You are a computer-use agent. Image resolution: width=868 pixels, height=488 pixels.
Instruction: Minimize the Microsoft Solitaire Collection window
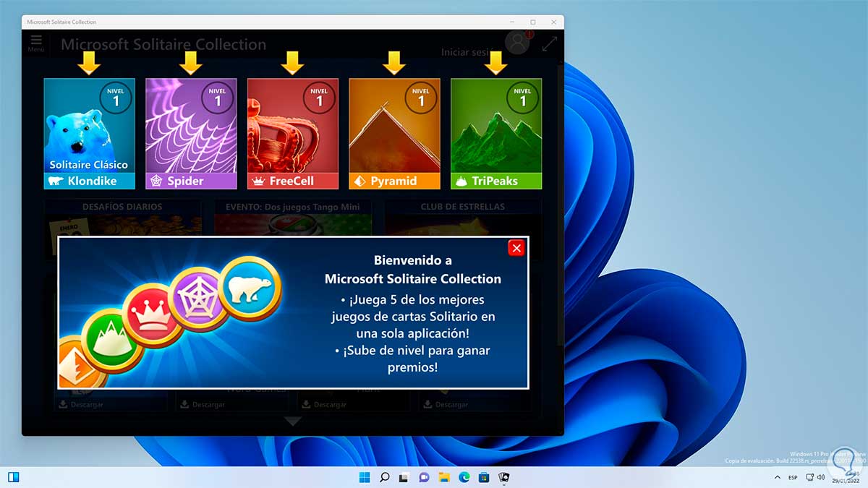coord(511,22)
